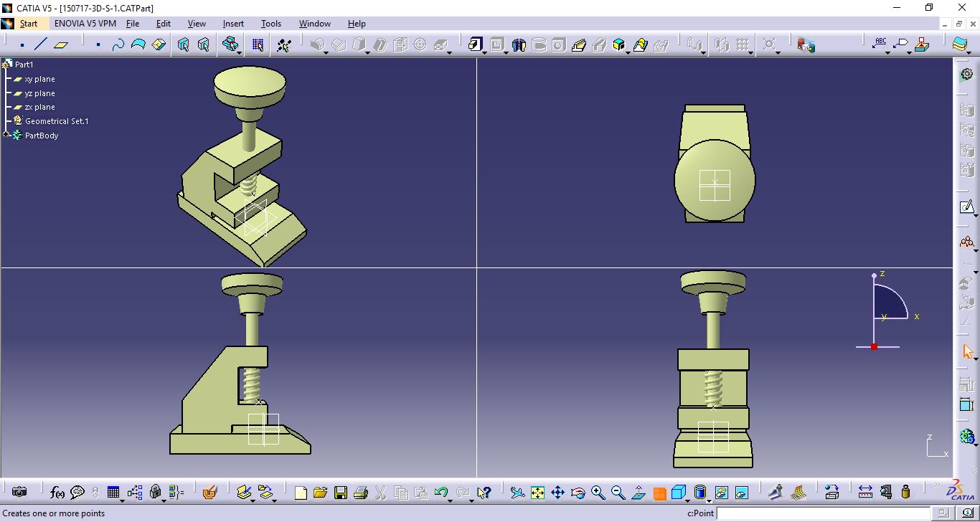The image size is (980, 522).
Task: Select the Line tool
Action: (x=40, y=44)
